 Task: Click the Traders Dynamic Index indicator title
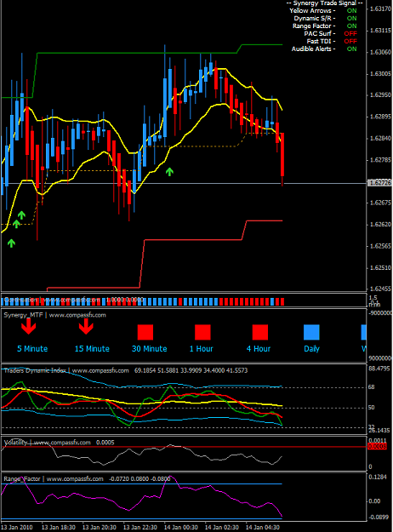click(x=66, y=370)
